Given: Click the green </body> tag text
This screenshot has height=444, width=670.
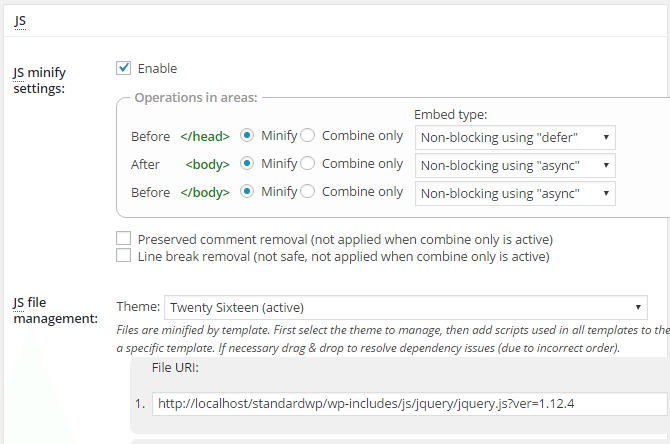Looking at the screenshot, I should pos(205,193).
